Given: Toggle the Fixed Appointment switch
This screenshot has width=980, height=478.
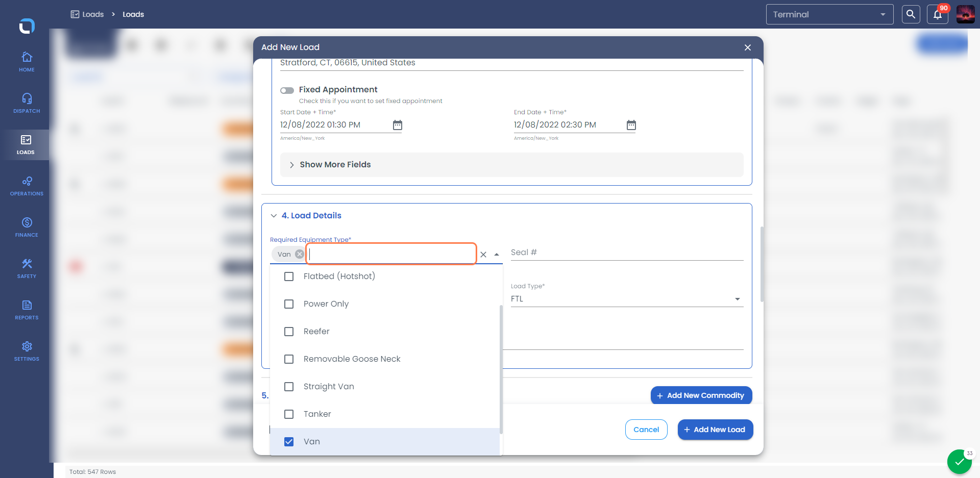Looking at the screenshot, I should 287,90.
